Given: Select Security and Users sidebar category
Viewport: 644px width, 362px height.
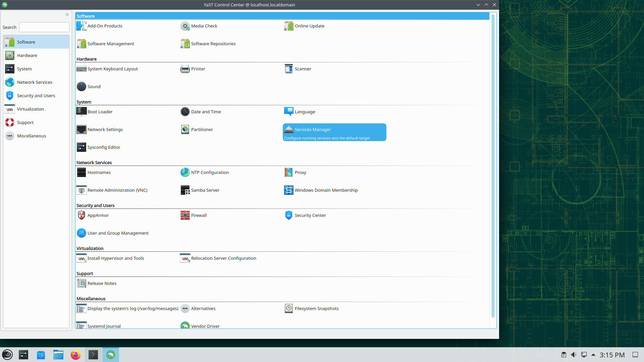Looking at the screenshot, I should pyautogui.click(x=36, y=96).
